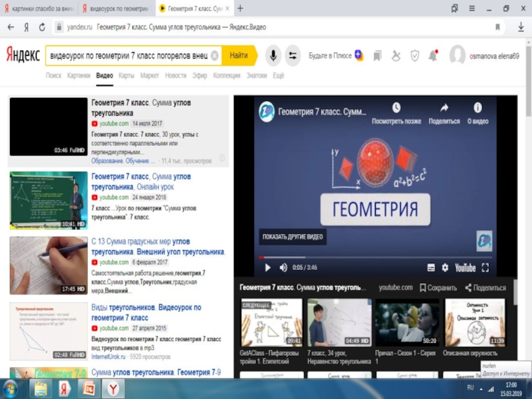
Task: Open the browser hamburger menu
Action: (x=472, y=9)
